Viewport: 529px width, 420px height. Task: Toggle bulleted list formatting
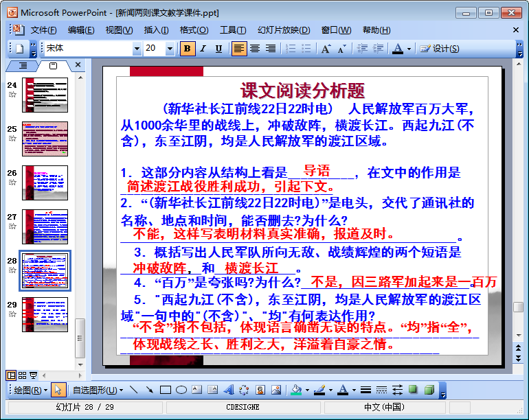click(306, 49)
